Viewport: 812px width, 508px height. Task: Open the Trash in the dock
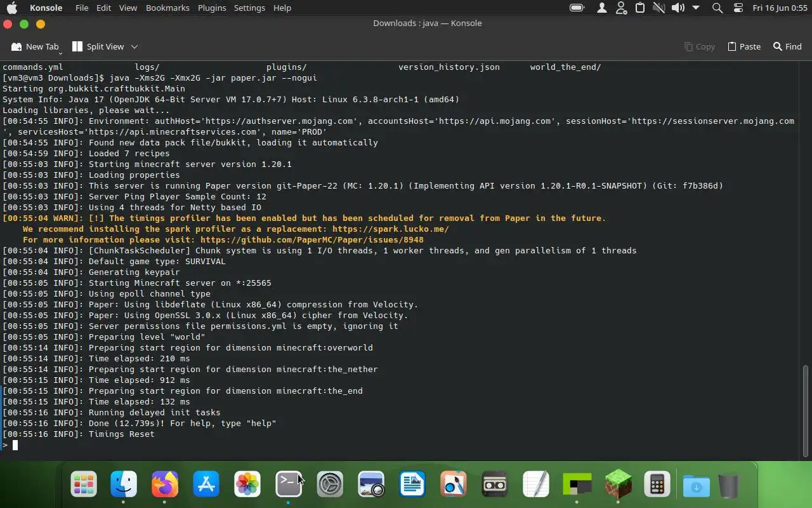point(730,486)
